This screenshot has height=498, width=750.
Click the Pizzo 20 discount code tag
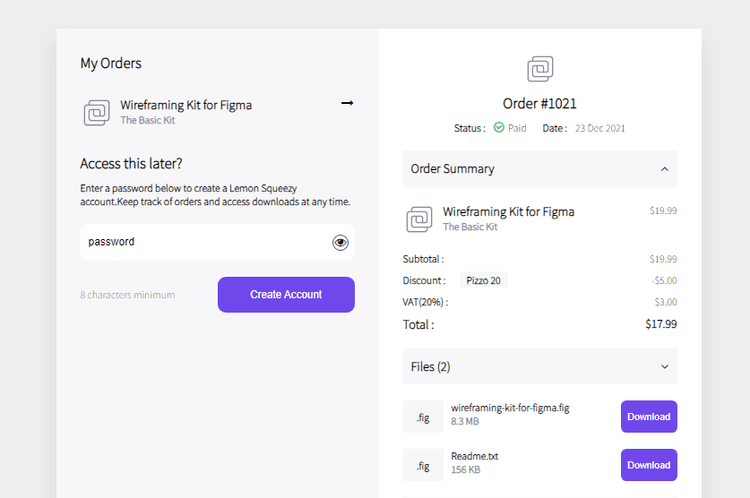coord(483,280)
